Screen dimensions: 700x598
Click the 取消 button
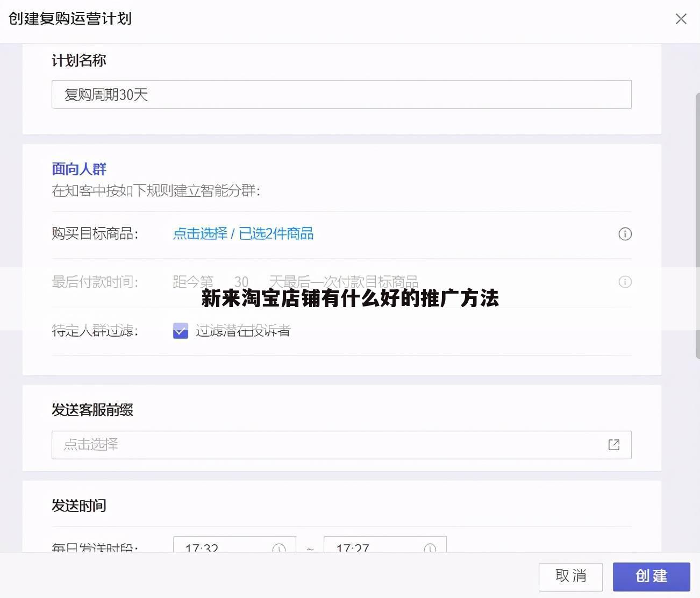pos(570,576)
